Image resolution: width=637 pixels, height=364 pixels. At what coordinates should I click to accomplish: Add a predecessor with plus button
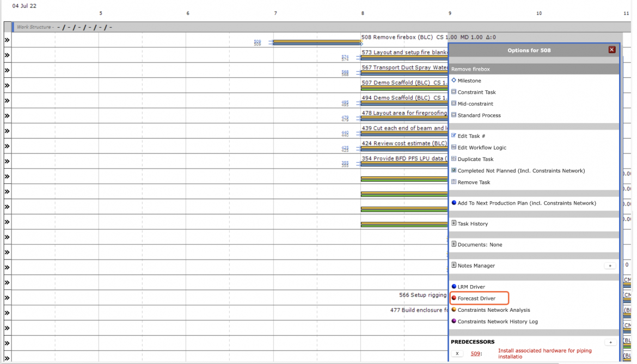[610, 342]
